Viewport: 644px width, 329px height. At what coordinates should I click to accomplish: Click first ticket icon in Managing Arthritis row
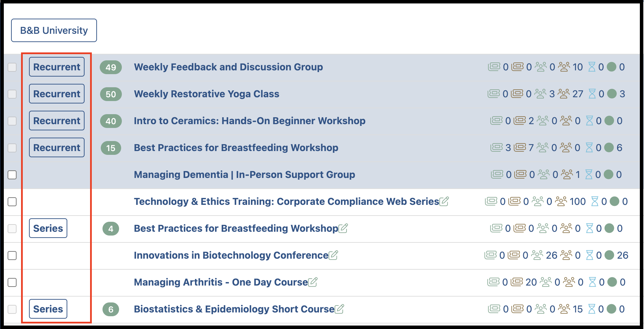[x=493, y=282]
